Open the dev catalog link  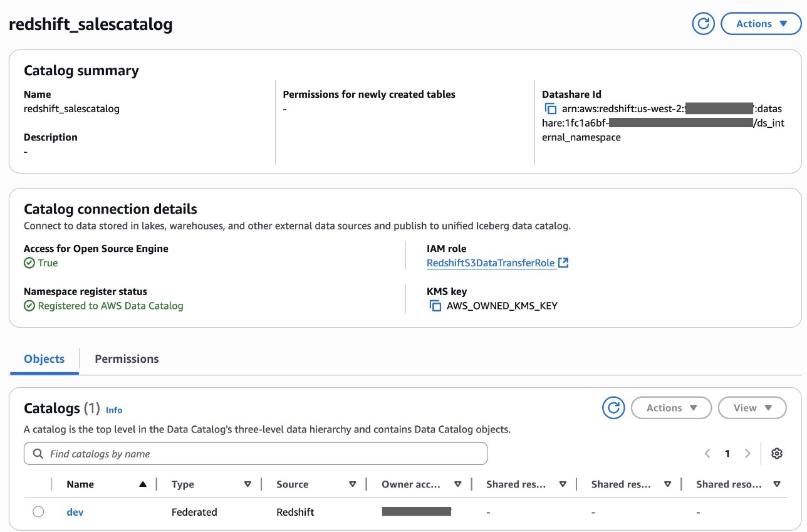tap(75, 512)
